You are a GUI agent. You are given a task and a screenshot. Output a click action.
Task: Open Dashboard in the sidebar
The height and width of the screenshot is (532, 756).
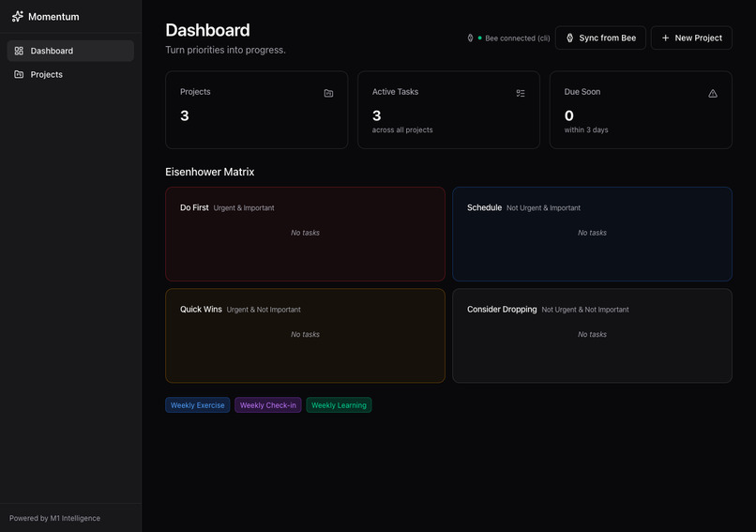pyautogui.click(x=70, y=51)
